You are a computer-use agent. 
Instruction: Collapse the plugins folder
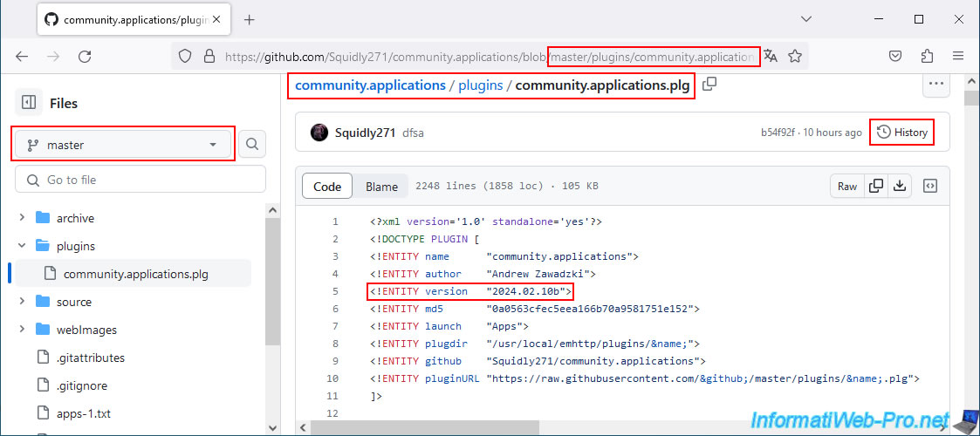[x=23, y=246]
